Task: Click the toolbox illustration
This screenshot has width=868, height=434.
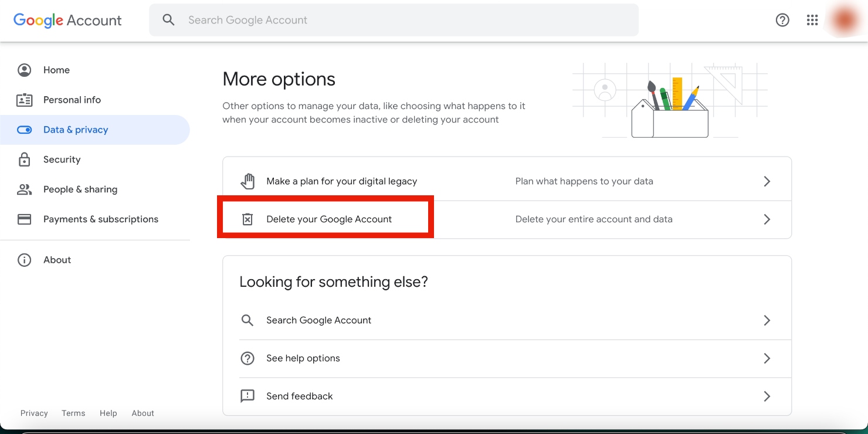Action: click(670, 108)
